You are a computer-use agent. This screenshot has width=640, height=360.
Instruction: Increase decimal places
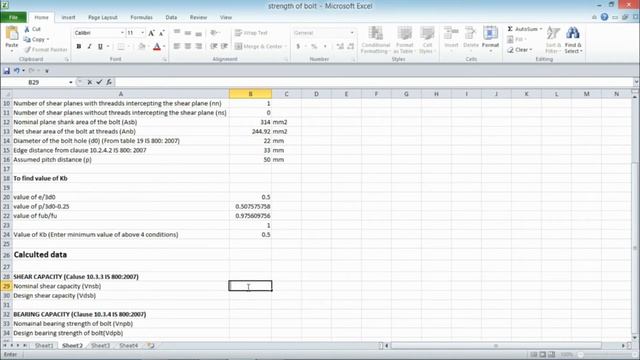coord(340,47)
